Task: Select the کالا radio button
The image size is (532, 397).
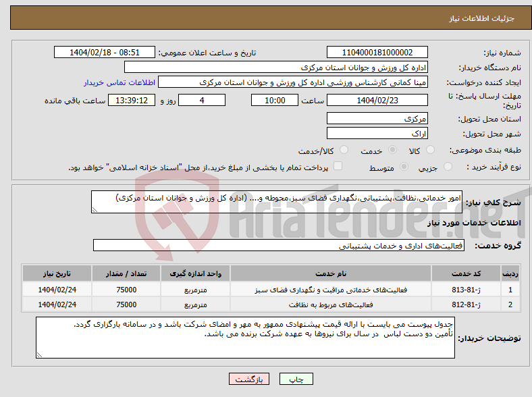Action: tap(430, 150)
